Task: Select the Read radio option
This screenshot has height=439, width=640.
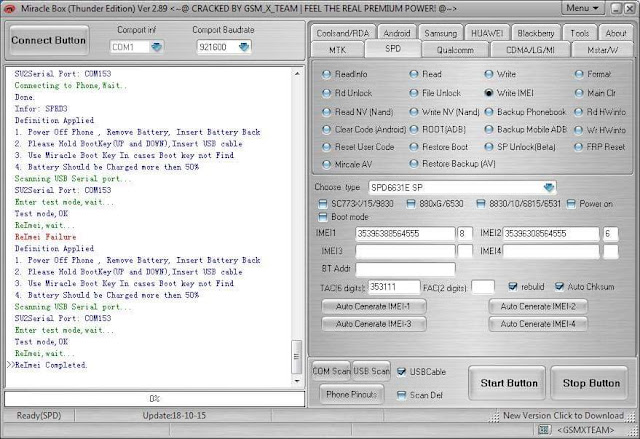Action: tap(425, 74)
